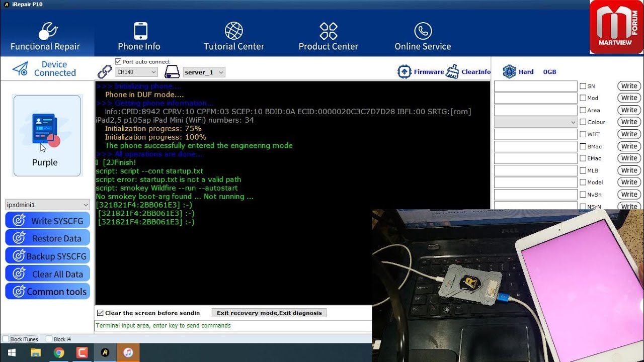Focus the terminal command input field
Image resolution: width=644 pixels, height=362 pixels.
click(233, 326)
